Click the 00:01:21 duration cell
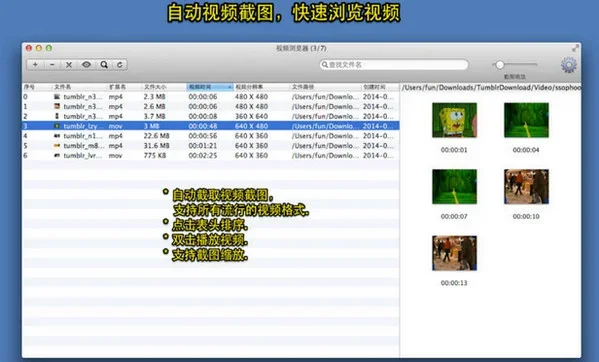This screenshot has width=599, height=362. 202,145
